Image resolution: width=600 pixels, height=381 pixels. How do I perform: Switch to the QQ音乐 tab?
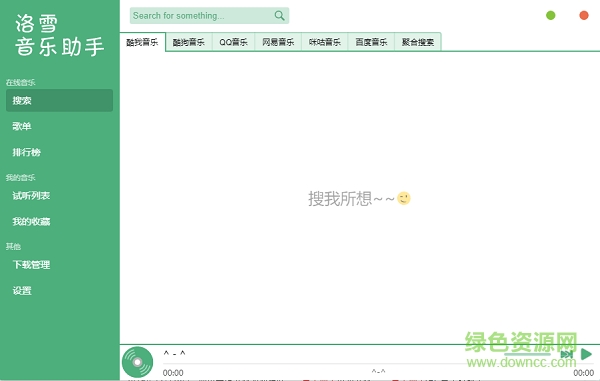(x=233, y=42)
